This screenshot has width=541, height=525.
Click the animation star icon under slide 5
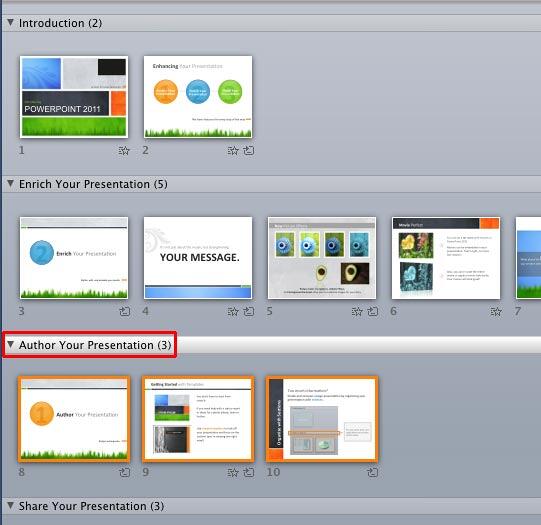click(357, 311)
